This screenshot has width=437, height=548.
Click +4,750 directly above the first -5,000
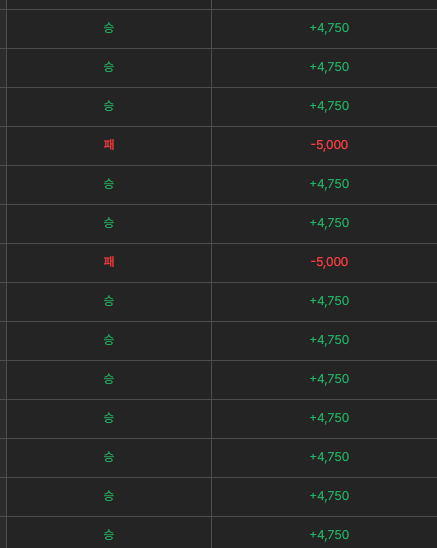pyautogui.click(x=329, y=106)
